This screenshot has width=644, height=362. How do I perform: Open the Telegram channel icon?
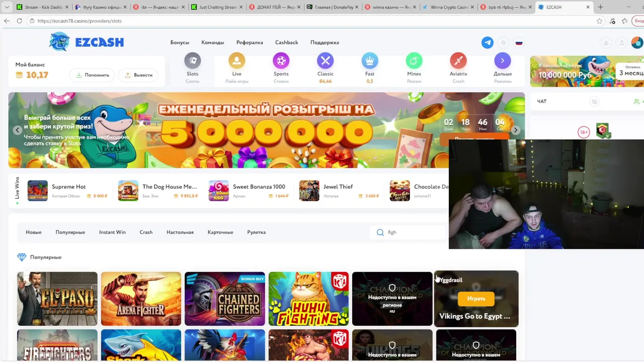(487, 43)
